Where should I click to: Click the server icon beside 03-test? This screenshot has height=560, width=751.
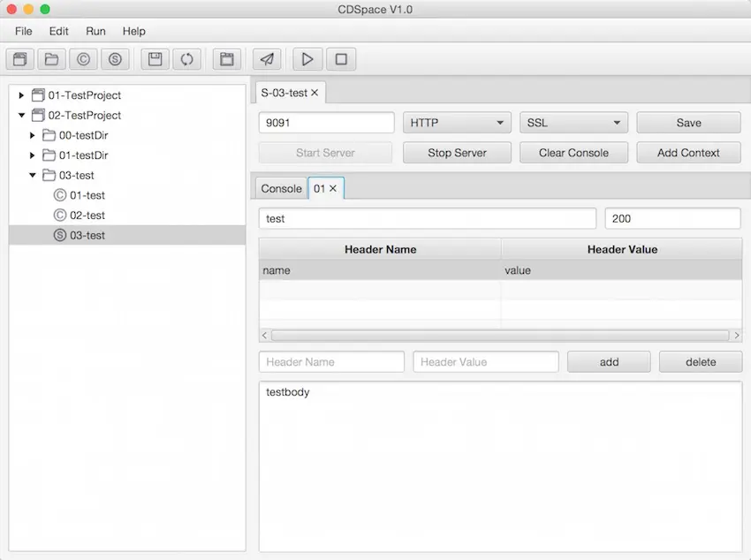click(x=60, y=236)
